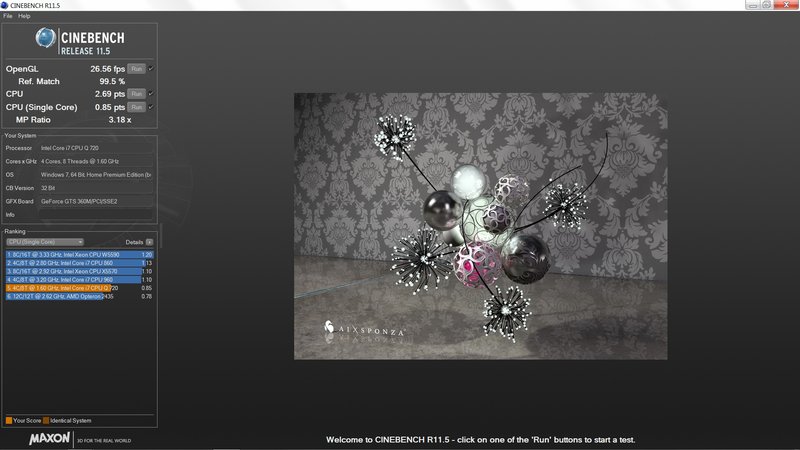
Task: Open the Help menu
Action: click(x=24, y=16)
